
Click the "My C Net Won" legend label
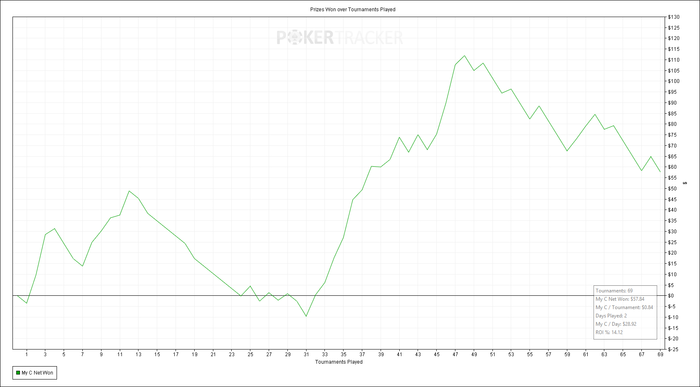point(38,373)
